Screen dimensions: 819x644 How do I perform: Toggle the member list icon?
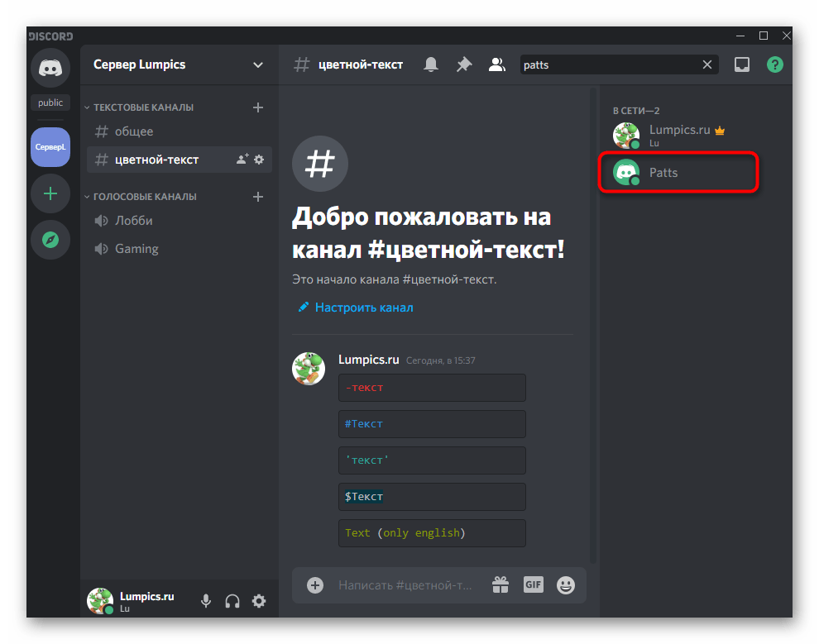[496, 64]
